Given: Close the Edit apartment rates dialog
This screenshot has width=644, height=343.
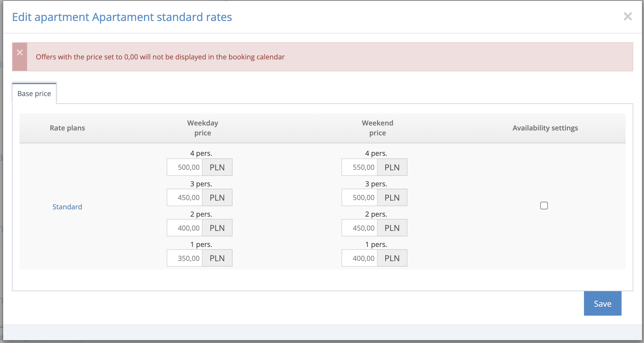Looking at the screenshot, I should tap(628, 17).
